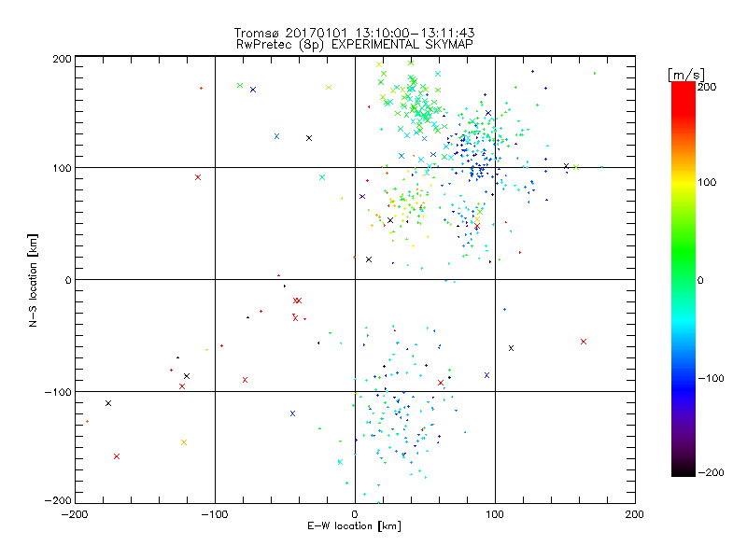This screenshot has width=747, height=560.
Task: Click the red X marker in the far southeast
Action: point(584,342)
